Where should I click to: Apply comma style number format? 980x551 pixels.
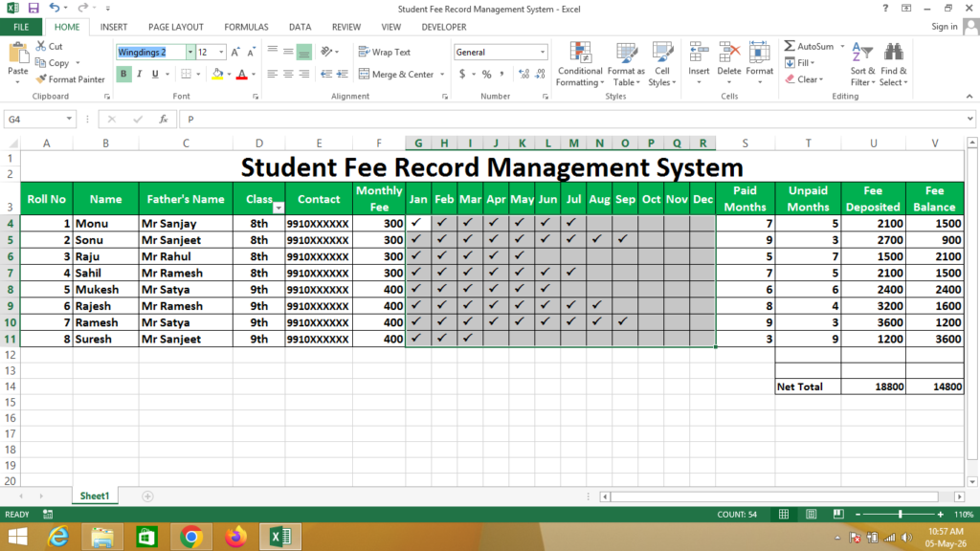point(501,75)
